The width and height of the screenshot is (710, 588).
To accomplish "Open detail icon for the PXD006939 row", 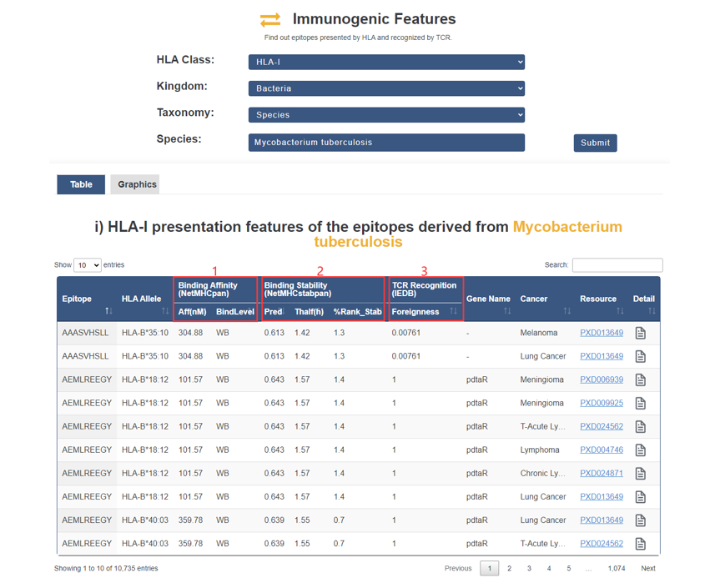I will click(640, 379).
